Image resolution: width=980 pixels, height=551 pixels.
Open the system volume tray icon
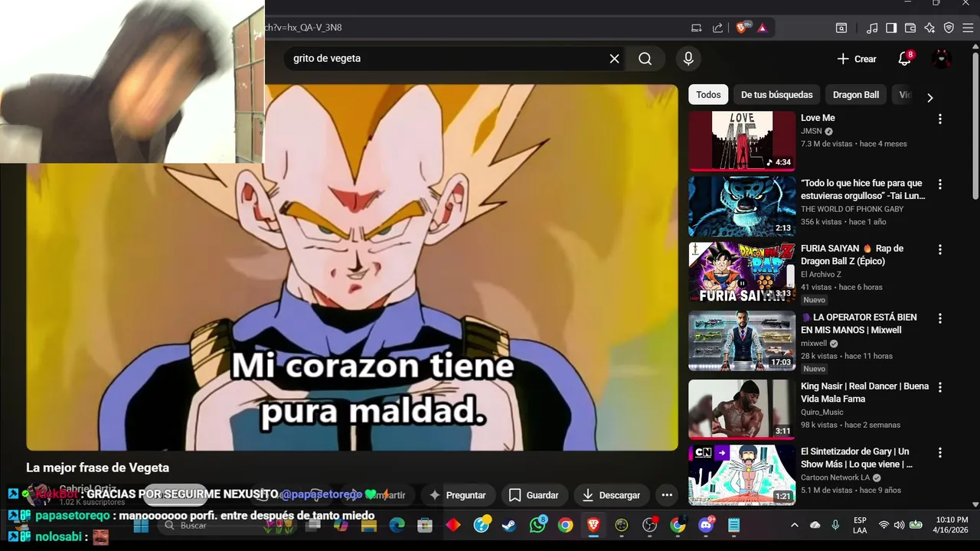coord(899,525)
